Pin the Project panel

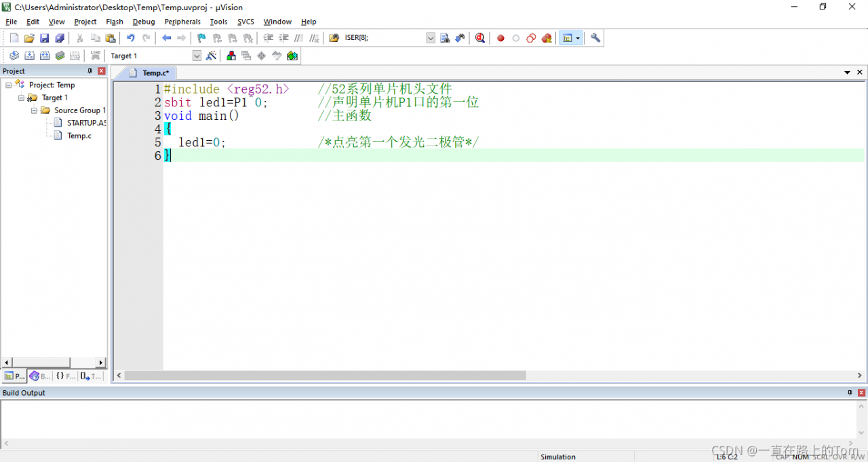pos(90,71)
